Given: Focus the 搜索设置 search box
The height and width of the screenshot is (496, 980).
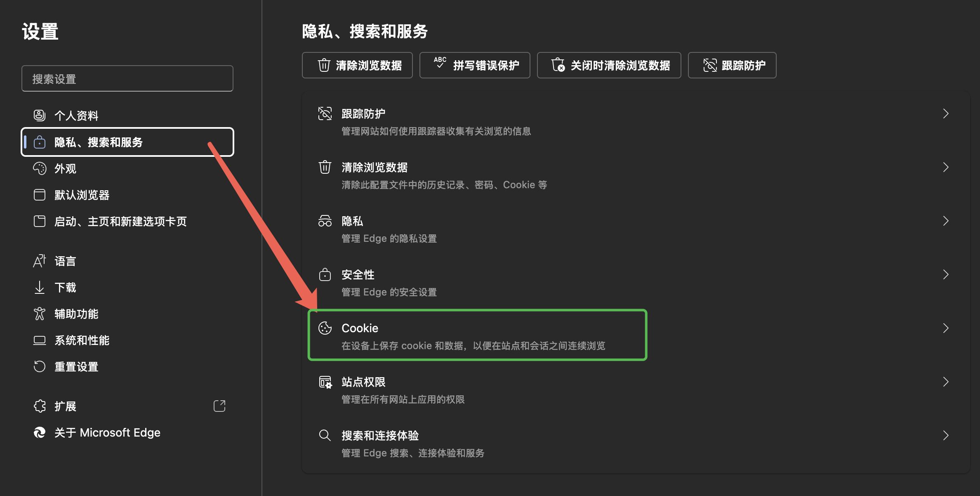Looking at the screenshot, I should coord(127,78).
